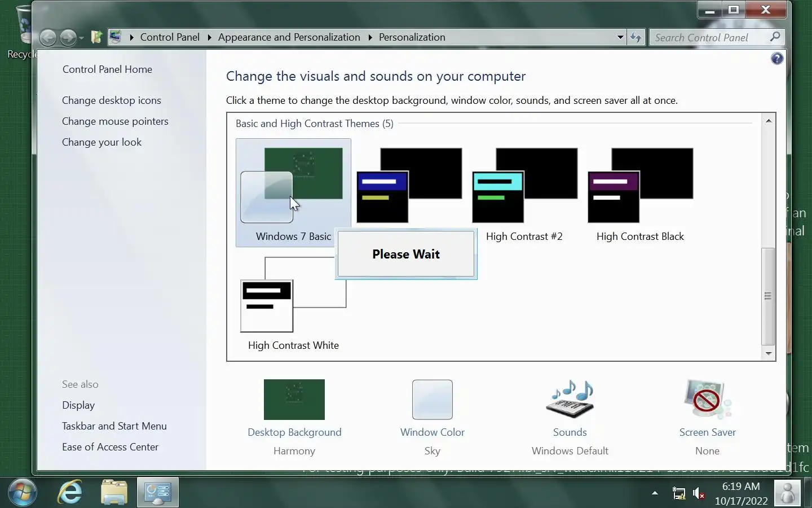
Task: Open the Windows Start orb
Action: [23, 493]
